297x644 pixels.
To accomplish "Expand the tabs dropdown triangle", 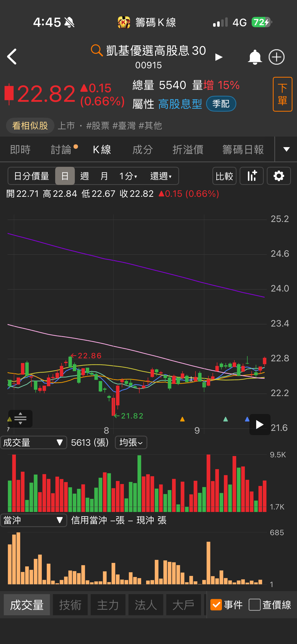I will [286, 149].
